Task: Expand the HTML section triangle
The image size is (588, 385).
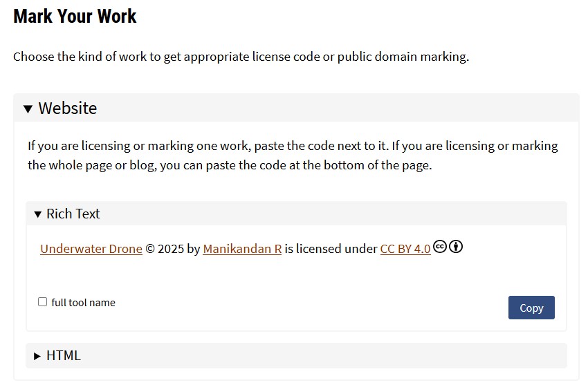Action: 37,356
